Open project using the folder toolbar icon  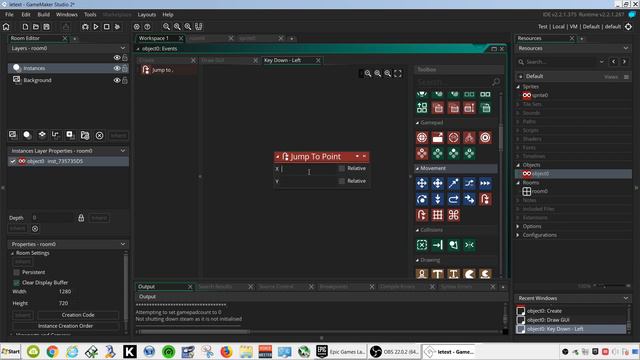(x=36, y=27)
